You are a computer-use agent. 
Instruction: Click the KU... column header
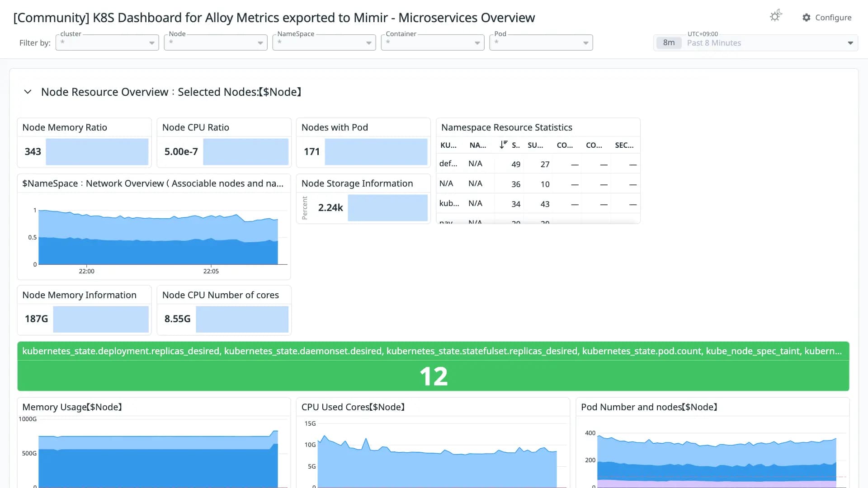[448, 145]
